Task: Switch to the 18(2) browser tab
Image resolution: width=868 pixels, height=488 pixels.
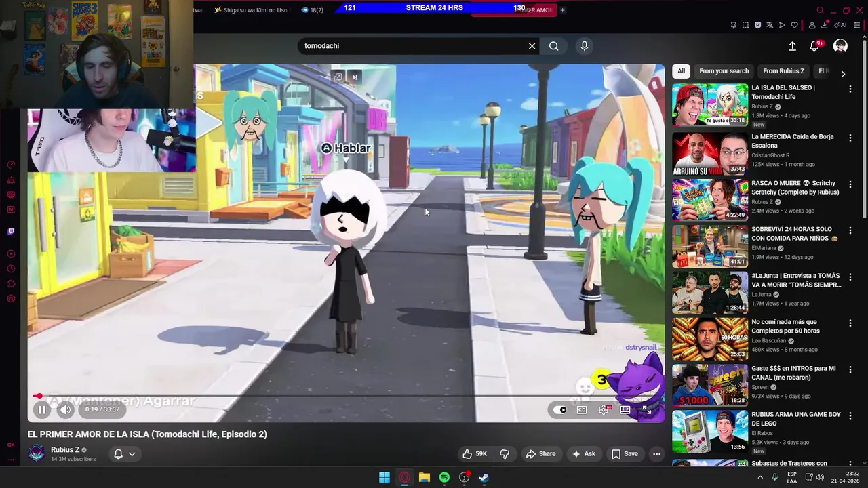Action: coord(312,10)
